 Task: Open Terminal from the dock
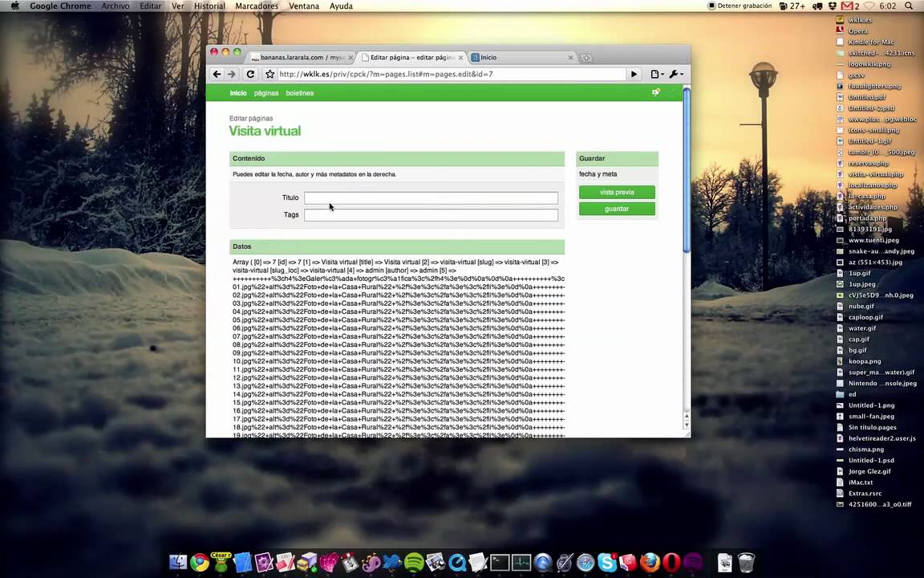click(x=500, y=562)
